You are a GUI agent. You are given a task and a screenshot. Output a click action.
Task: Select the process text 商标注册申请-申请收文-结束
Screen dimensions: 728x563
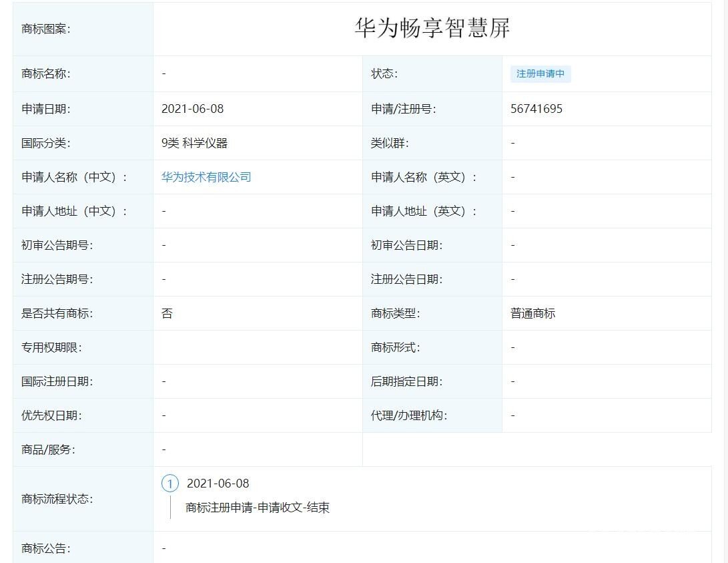(x=257, y=508)
